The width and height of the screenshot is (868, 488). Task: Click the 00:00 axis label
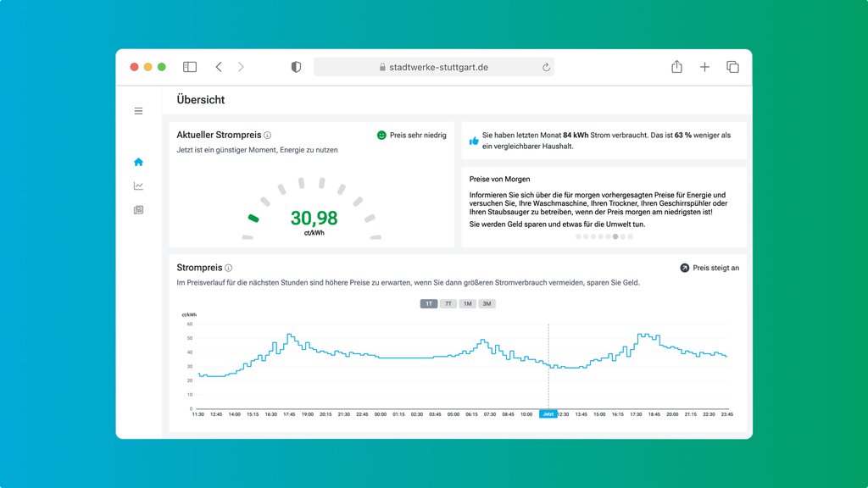coord(381,414)
